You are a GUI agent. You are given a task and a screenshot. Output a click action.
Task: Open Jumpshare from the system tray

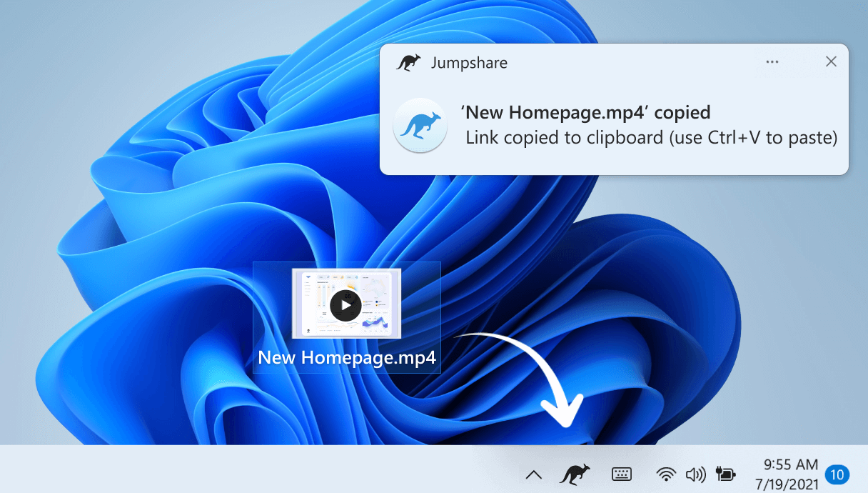(573, 474)
